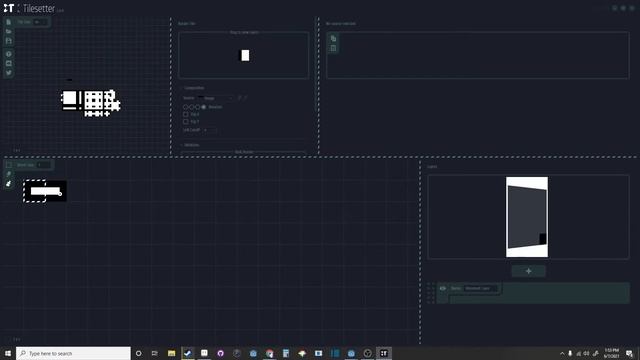Click the 'Type here to search' taskbar box
This screenshot has height=360, width=640.
73,353
